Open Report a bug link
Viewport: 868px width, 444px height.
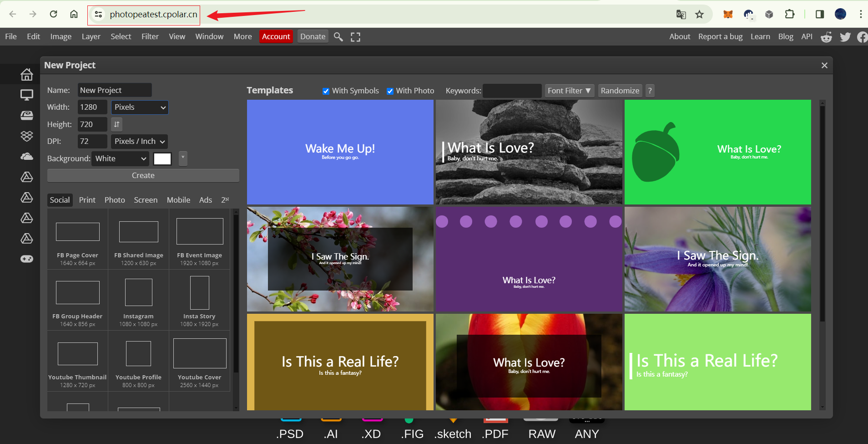click(721, 36)
